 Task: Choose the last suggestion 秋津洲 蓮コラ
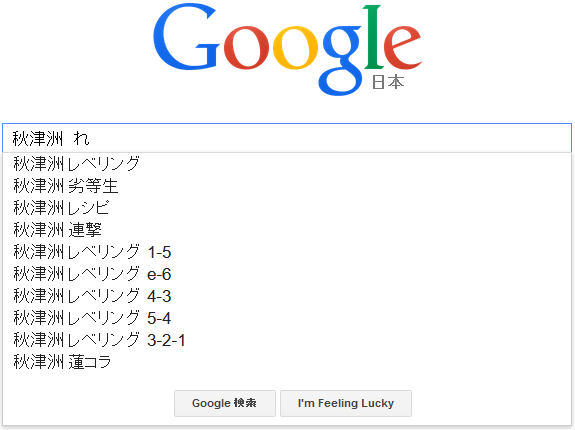[x=287, y=362]
